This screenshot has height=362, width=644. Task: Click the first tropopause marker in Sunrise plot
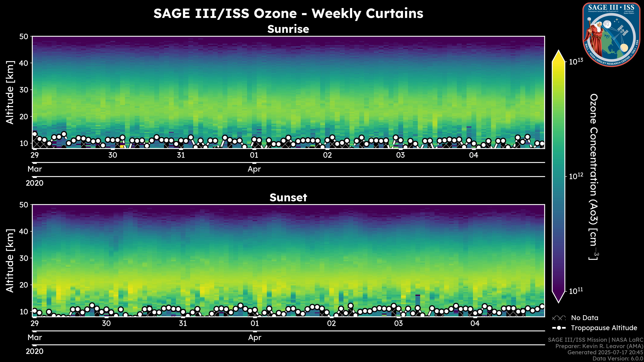click(x=35, y=134)
